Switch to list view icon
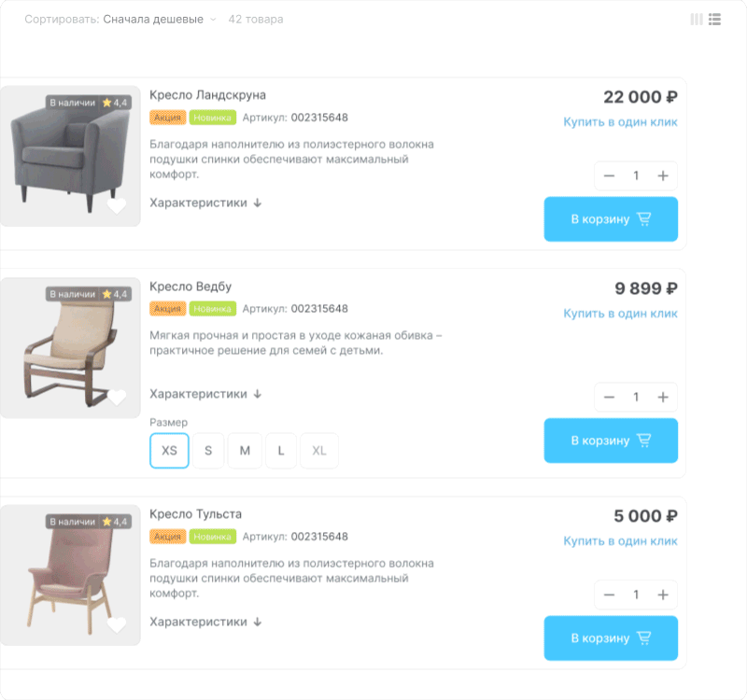The width and height of the screenshot is (747, 700). click(x=714, y=20)
